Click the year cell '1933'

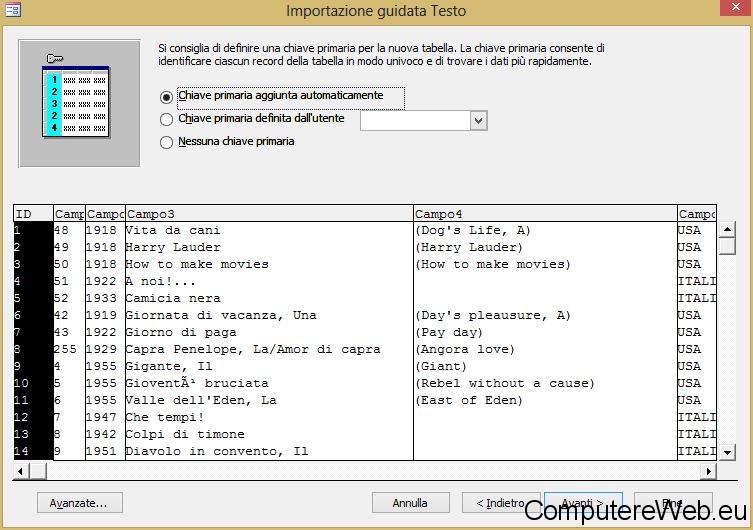coord(105,299)
